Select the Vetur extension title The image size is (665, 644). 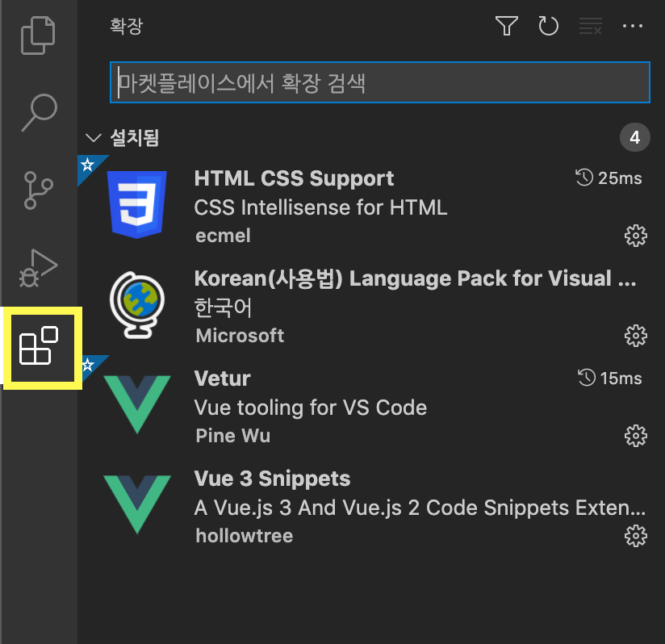click(222, 378)
